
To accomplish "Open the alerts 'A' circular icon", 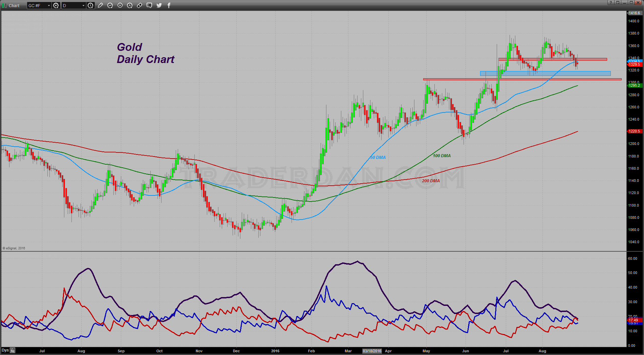I will (x=130, y=5).
